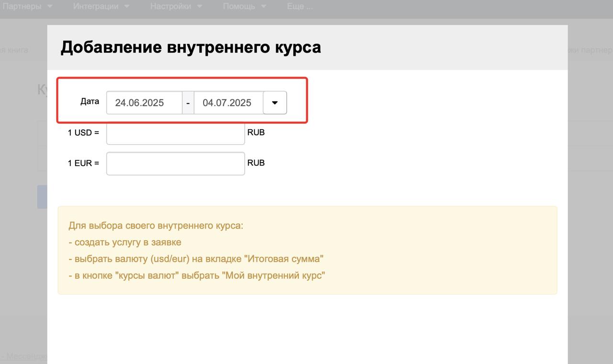
Task: Focus the 1 USD rate input field
Action: click(x=175, y=133)
